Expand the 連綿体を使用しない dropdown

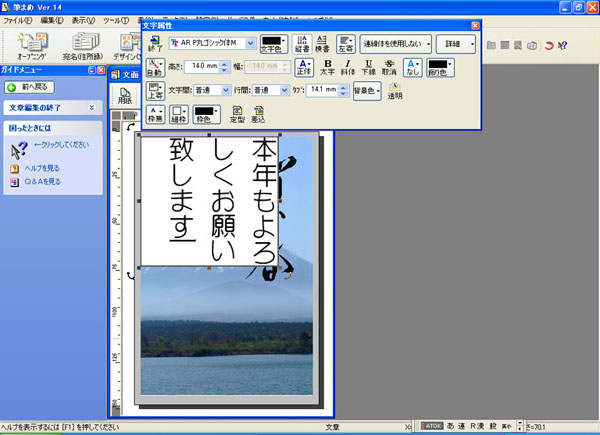[x=429, y=44]
